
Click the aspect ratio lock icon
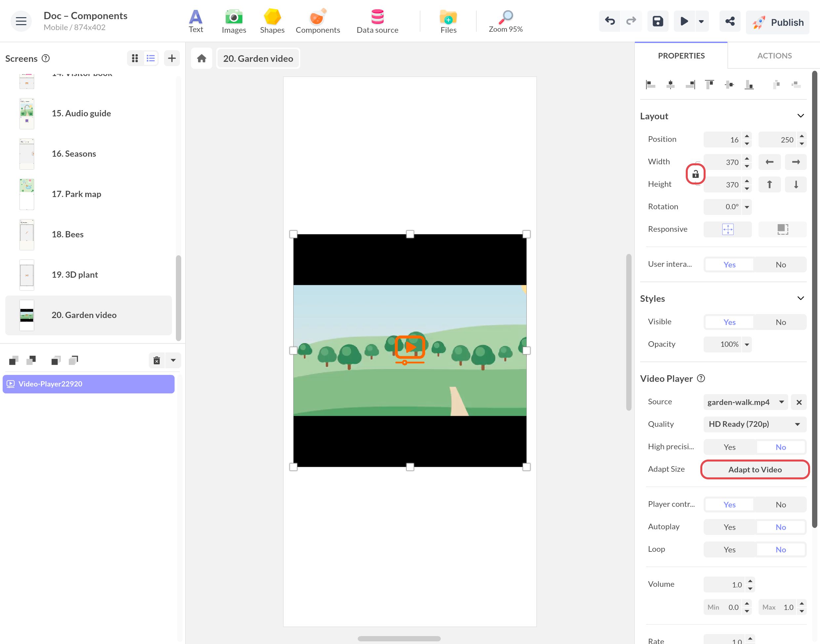(695, 174)
